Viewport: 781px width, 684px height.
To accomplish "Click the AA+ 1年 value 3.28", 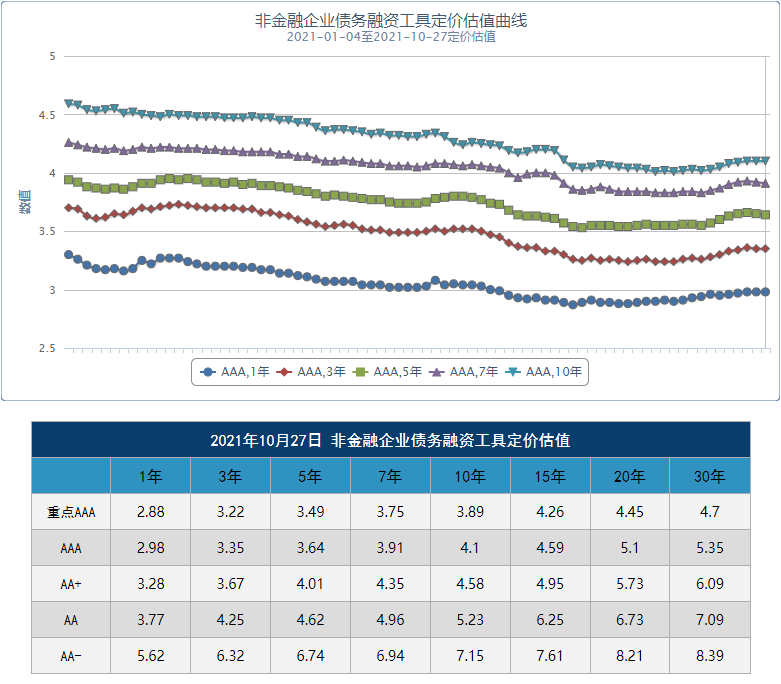I will tap(150, 583).
